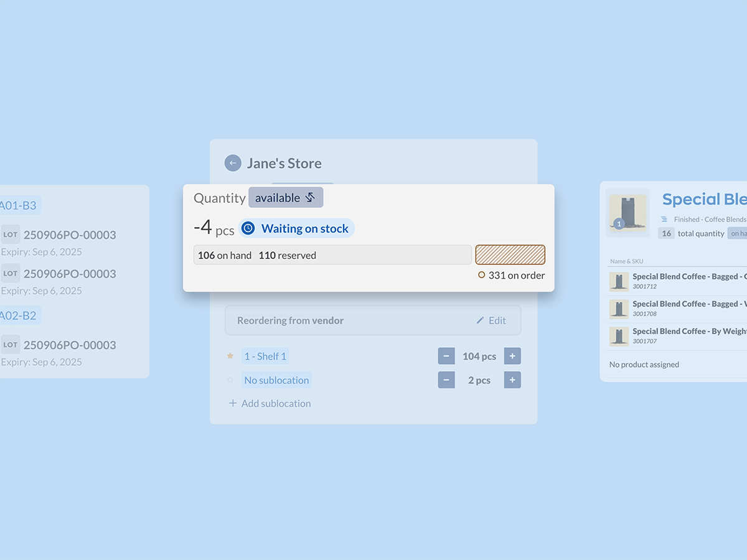Click the back arrow beside Jane's Store
This screenshot has width=747, height=560.
pos(233,163)
